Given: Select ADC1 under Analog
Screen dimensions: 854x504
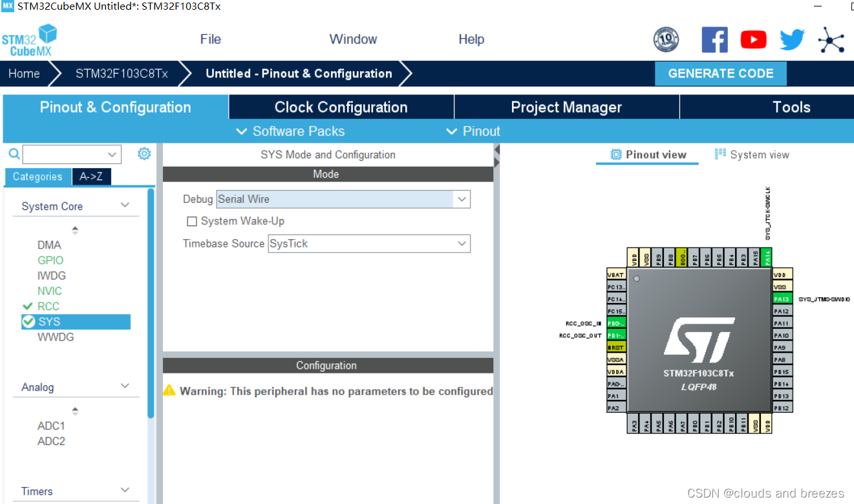Looking at the screenshot, I should pos(51,426).
